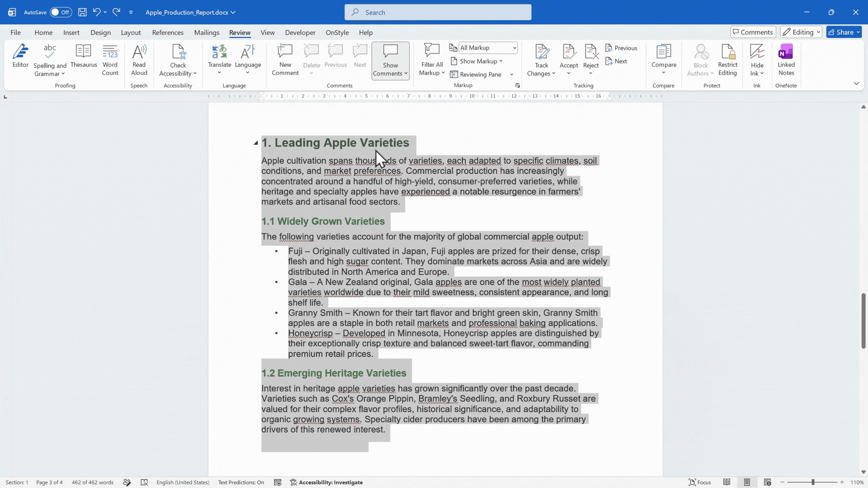Accept the tracked change
868x488 pixels.
[x=569, y=60]
